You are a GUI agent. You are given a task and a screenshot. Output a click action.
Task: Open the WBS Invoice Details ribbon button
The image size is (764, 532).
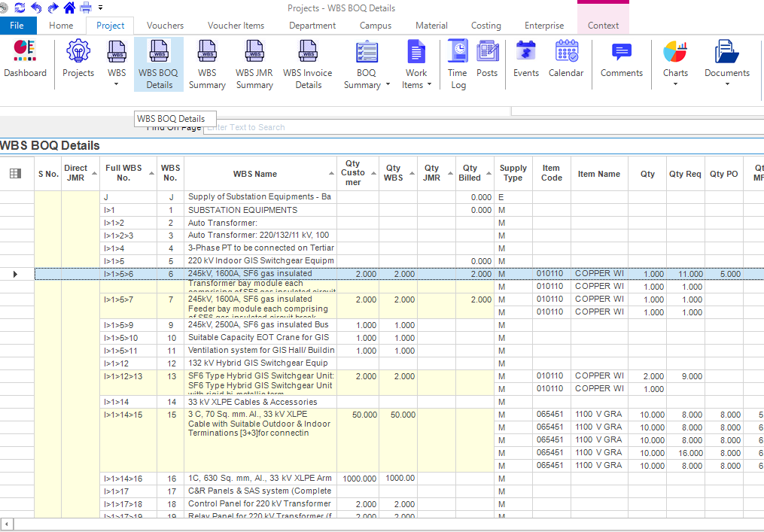click(x=308, y=64)
